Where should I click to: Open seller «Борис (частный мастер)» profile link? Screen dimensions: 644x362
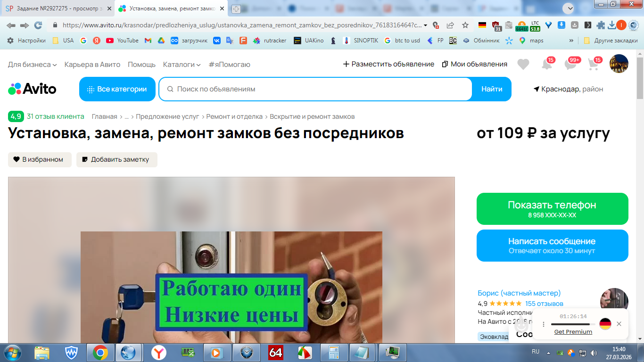519,293
